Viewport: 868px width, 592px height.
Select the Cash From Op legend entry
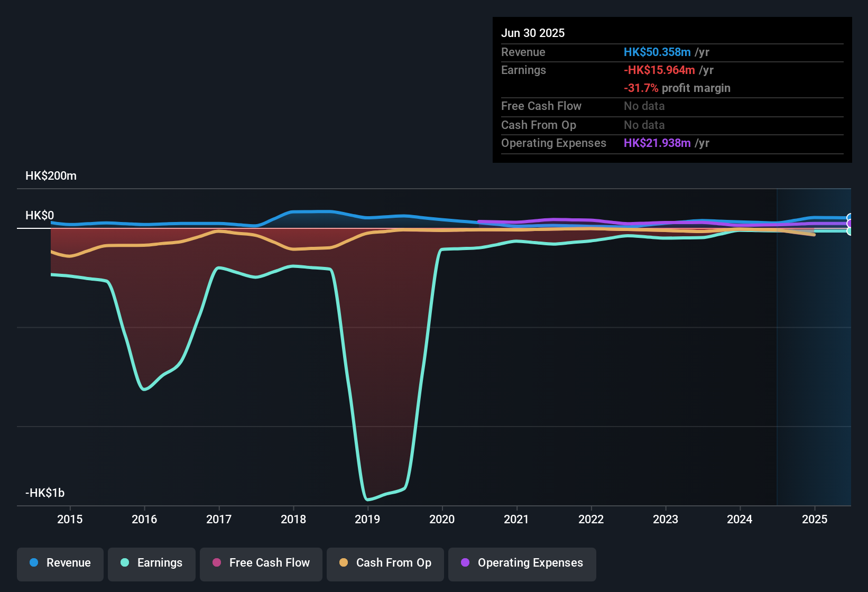[385, 563]
